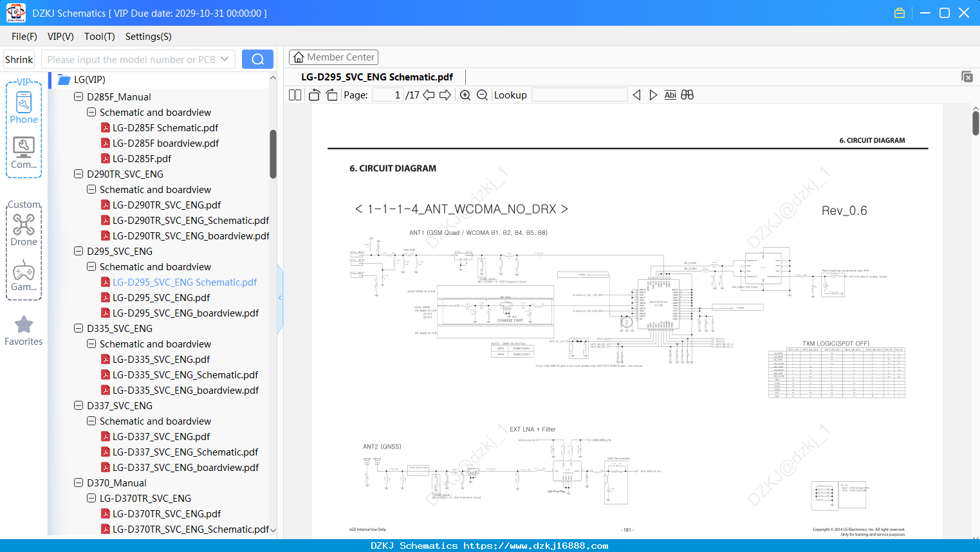Rotate the page counterclockwise
Image resolution: width=980 pixels, height=552 pixels.
[x=315, y=95]
